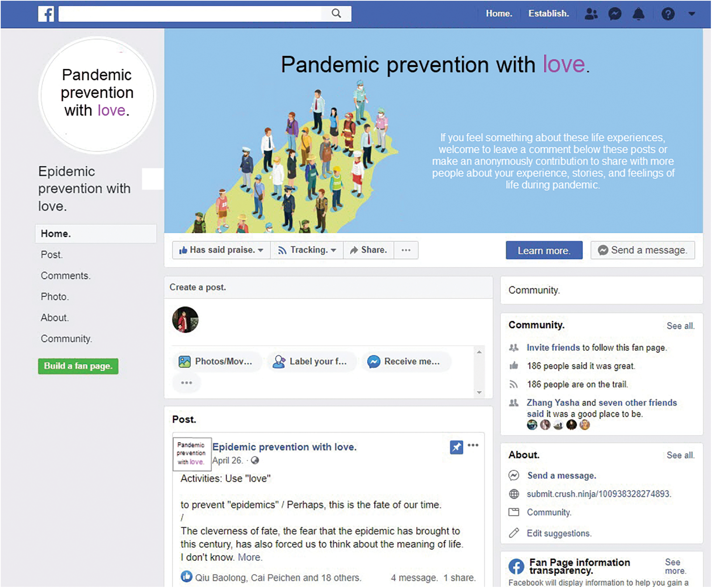Click the search magnifier icon
Screen dimensions: 712x588
336,14
